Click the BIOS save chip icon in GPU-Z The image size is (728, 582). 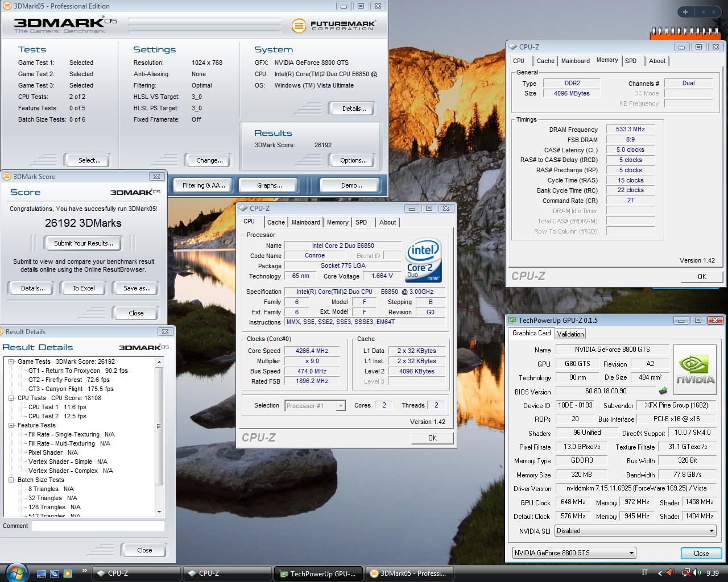point(663,391)
